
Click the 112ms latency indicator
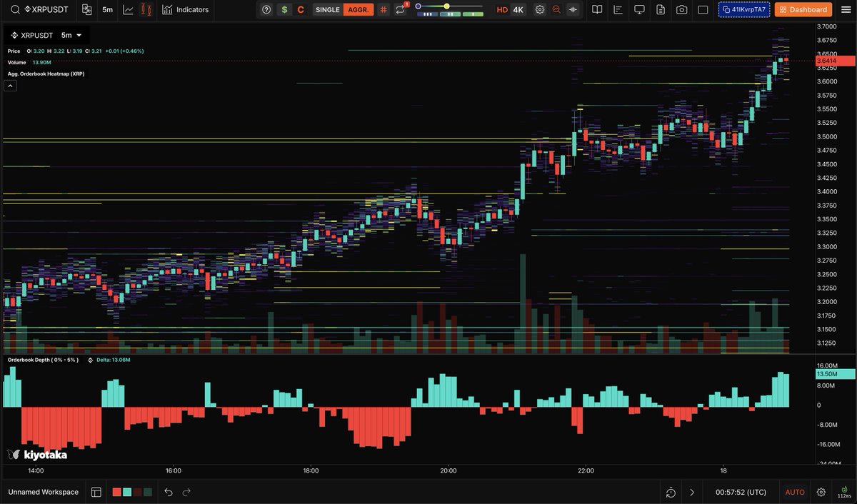coord(844,492)
